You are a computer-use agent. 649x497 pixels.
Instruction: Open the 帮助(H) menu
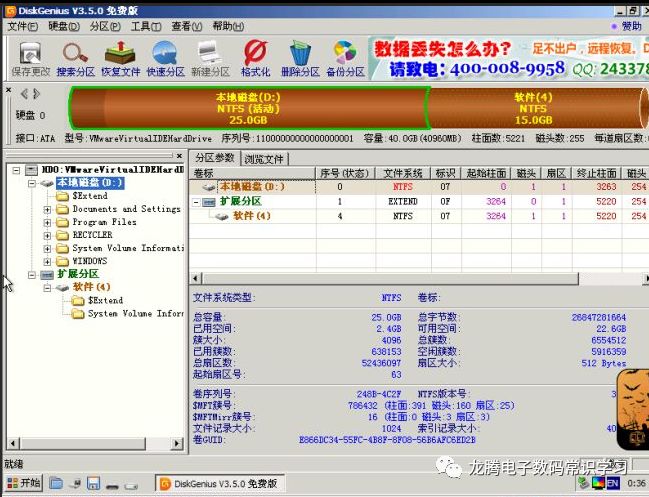coord(228,26)
